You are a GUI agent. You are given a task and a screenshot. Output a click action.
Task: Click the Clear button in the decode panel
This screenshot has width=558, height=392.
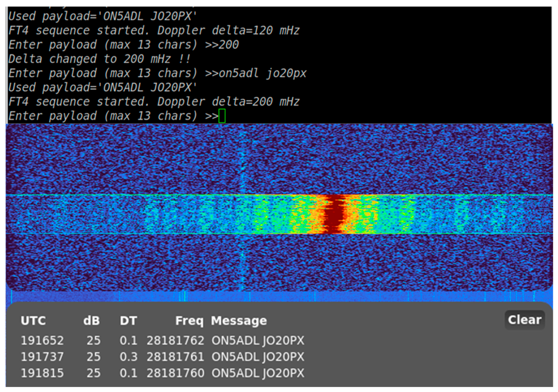coord(525,320)
